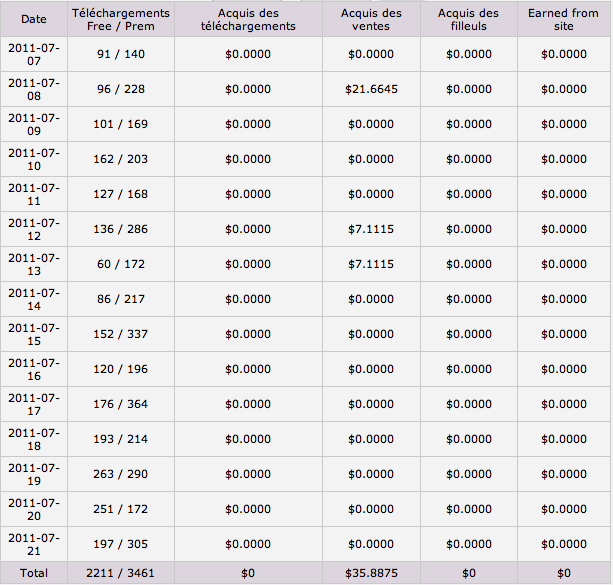Click the Earned from site header

tap(563, 19)
